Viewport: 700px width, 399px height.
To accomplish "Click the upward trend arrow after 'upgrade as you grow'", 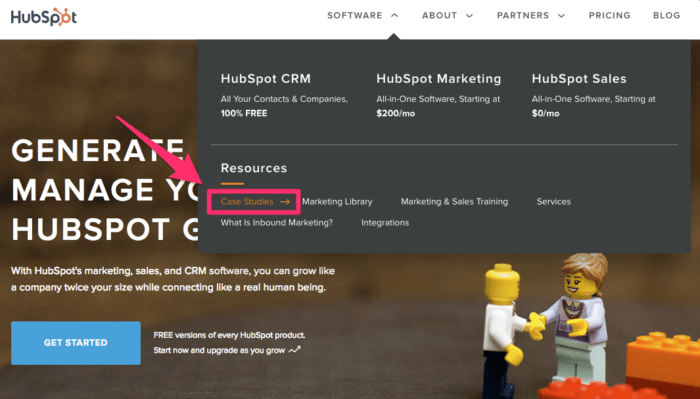I will tap(295, 350).
